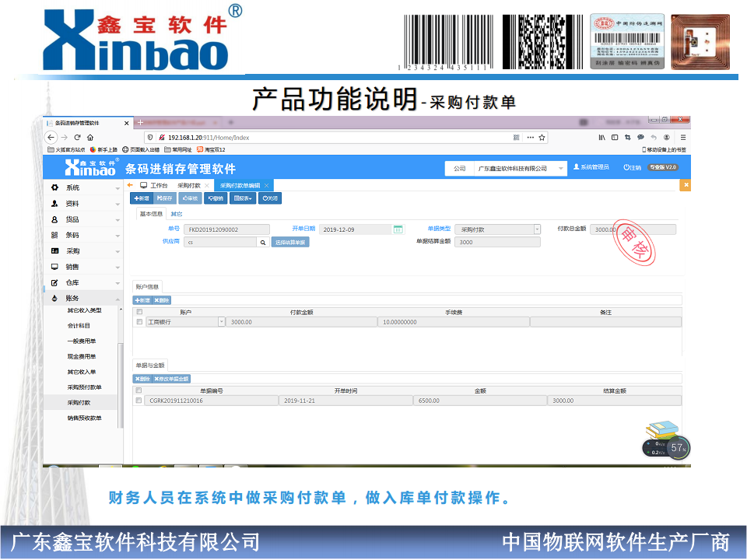
Task: Open the chat bubble toolbar icon
Action: [640, 138]
